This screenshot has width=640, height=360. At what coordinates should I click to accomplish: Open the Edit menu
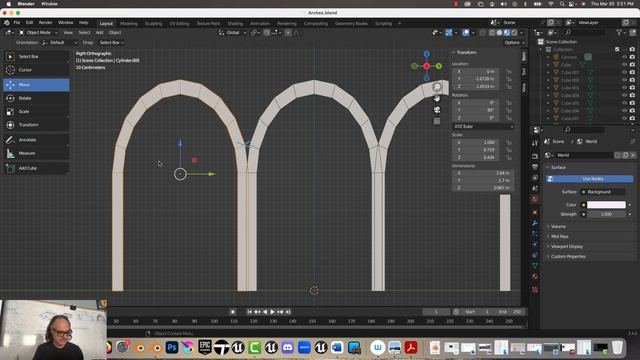pyautogui.click(x=29, y=23)
